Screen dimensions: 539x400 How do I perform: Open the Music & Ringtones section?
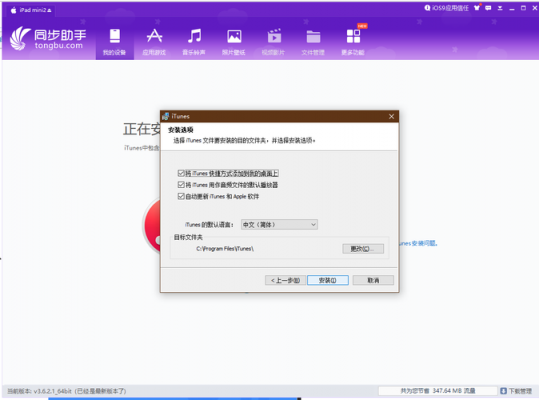click(194, 42)
